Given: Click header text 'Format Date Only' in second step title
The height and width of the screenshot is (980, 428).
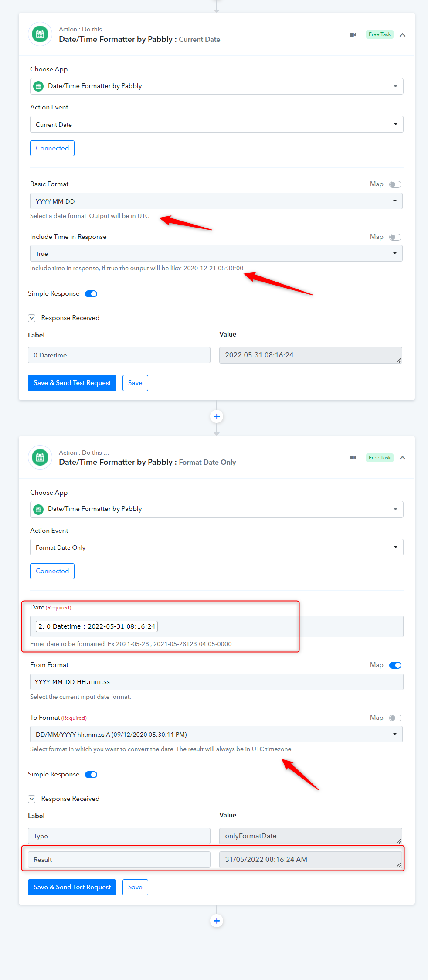Looking at the screenshot, I should (207, 462).
